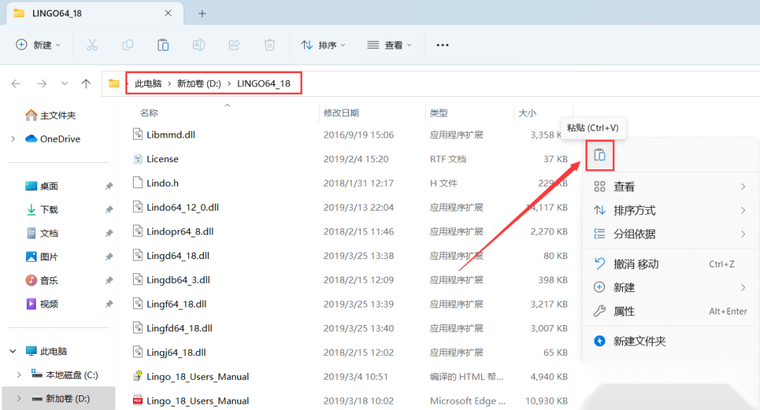This screenshot has width=760, height=410.
Task: Expand the OneDrive tree node
Action: click(13, 139)
